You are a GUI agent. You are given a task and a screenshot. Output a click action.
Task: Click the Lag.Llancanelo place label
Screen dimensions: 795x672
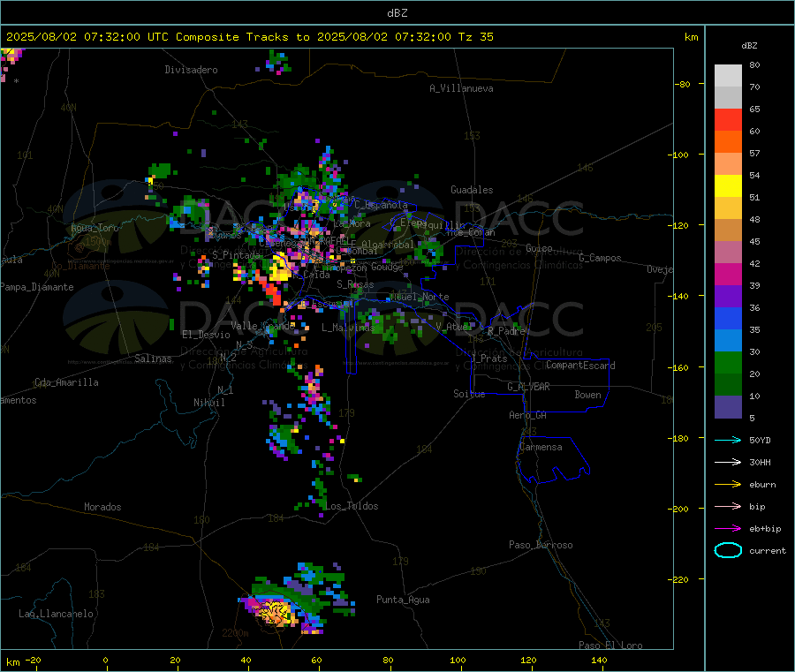[x=57, y=615]
